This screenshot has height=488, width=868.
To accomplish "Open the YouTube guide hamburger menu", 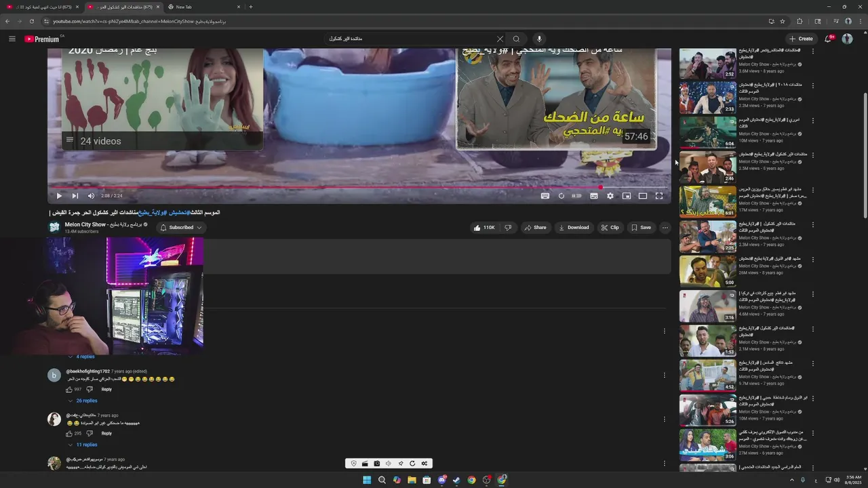I will point(12,39).
